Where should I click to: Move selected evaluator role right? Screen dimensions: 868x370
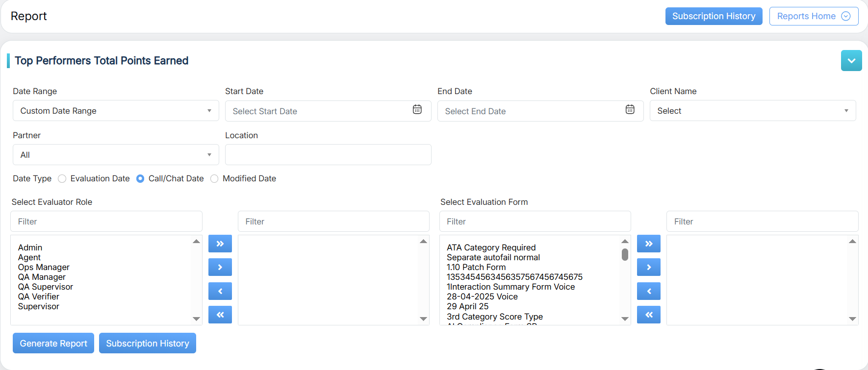(x=220, y=267)
